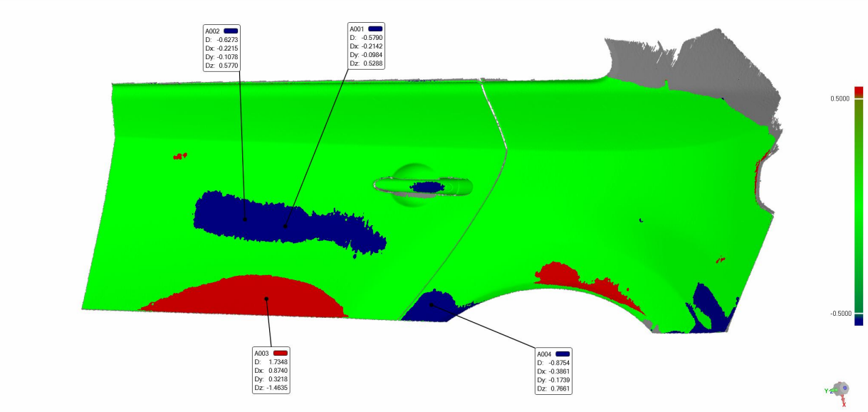The height and width of the screenshot is (412, 868).
Task: Select the A001 annotation label box
Action: pyautogui.click(x=366, y=46)
